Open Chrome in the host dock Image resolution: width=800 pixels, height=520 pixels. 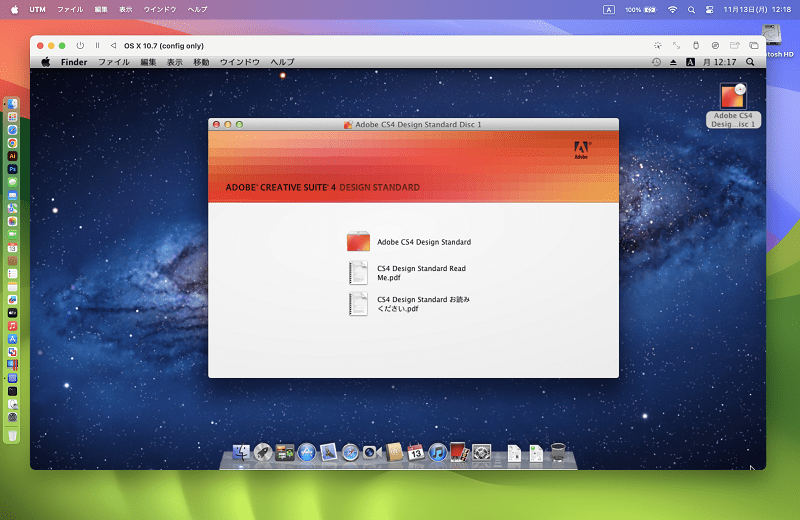click(x=12, y=143)
